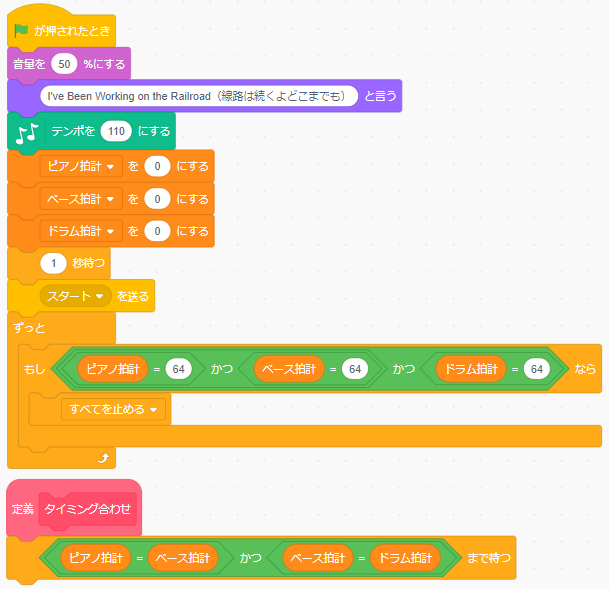Click the second かつ operator in if block
The image size is (609, 589).
click(x=404, y=369)
